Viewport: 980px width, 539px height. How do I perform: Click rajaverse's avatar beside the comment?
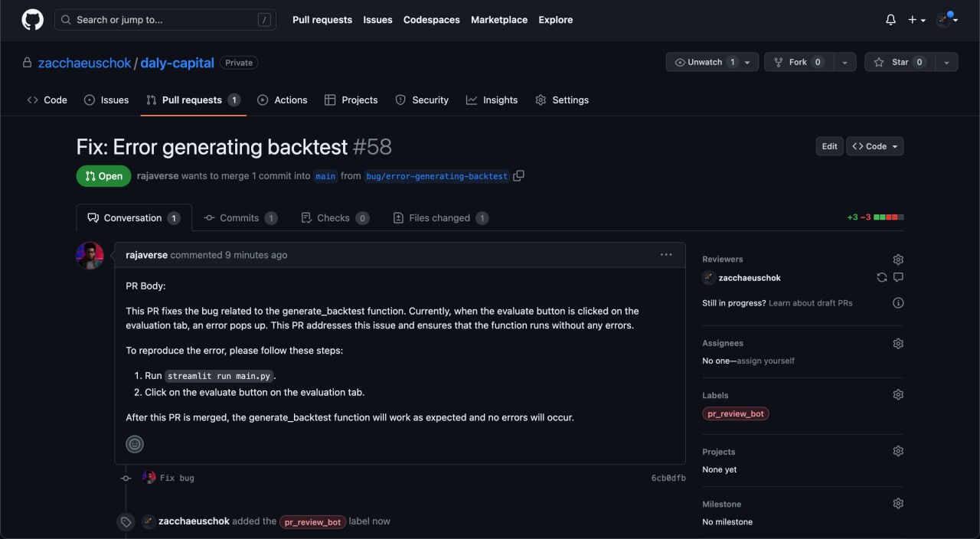click(x=90, y=256)
